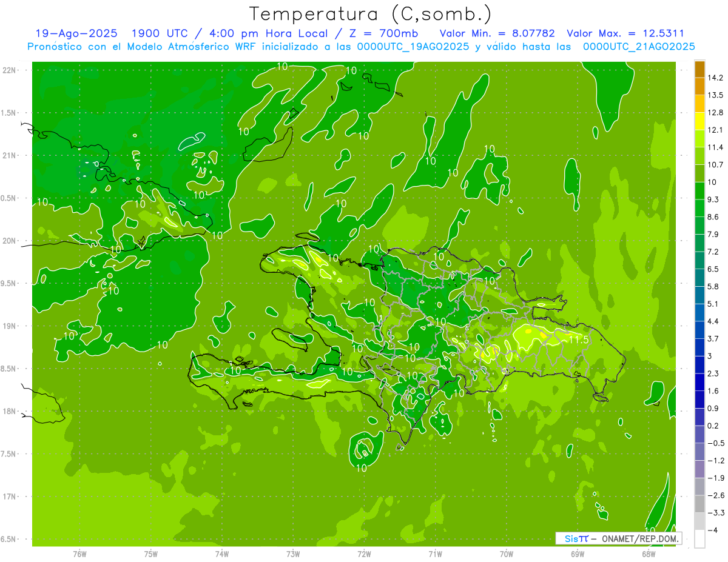The height and width of the screenshot is (562, 728).
Task: Select the date text "19-Ago-2025"
Action: point(76,33)
